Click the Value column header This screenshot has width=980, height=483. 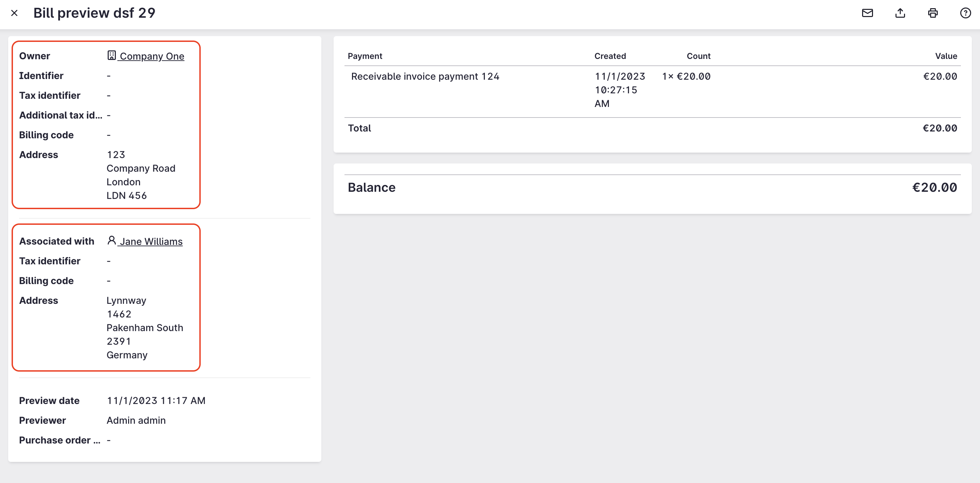(946, 56)
